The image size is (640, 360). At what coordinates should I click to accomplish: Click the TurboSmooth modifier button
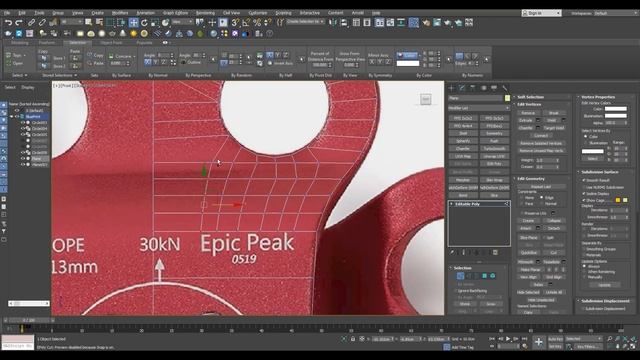(494, 148)
